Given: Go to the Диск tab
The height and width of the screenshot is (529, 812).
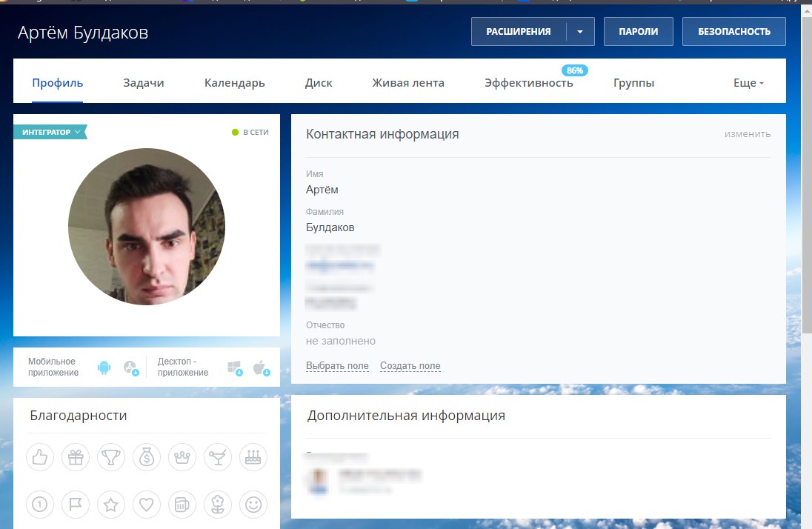Looking at the screenshot, I should pyautogui.click(x=319, y=83).
